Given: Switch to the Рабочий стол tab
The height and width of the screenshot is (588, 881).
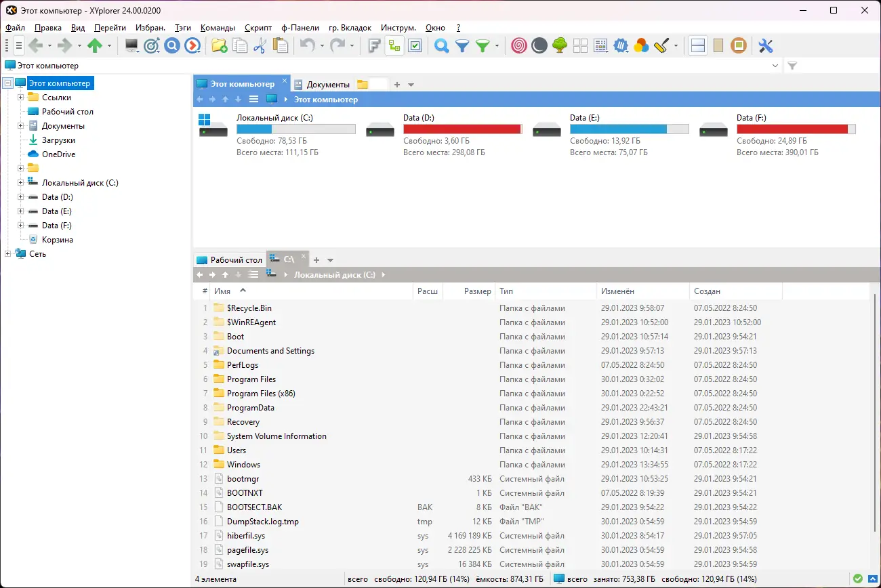Looking at the screenshot, I should pyautogui.click(x=229, y=259).
